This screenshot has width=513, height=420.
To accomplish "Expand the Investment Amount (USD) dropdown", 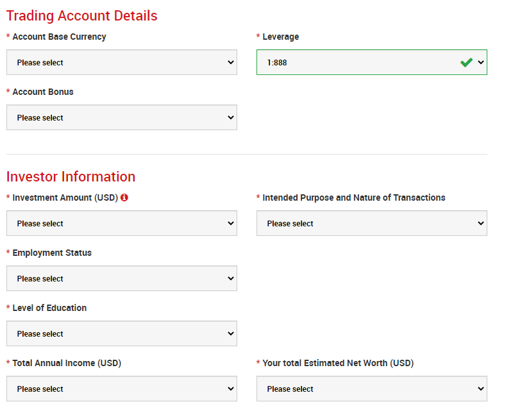I will 122,223.
